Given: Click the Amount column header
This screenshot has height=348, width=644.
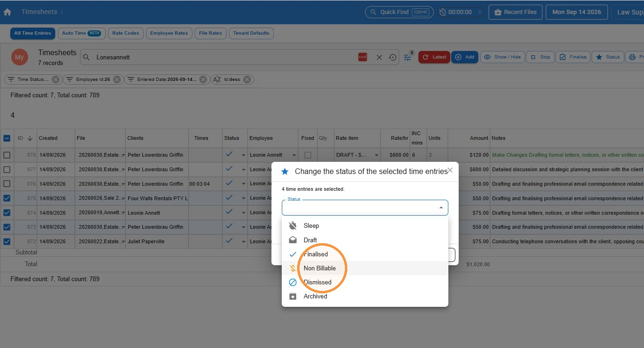Looking at the screenshot, I should pos(469,138).
